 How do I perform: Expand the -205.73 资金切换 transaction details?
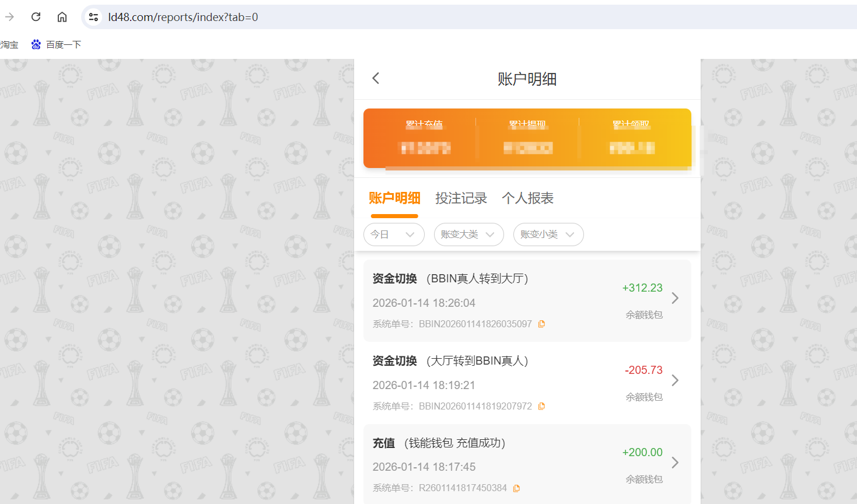(x=675, y=380)
